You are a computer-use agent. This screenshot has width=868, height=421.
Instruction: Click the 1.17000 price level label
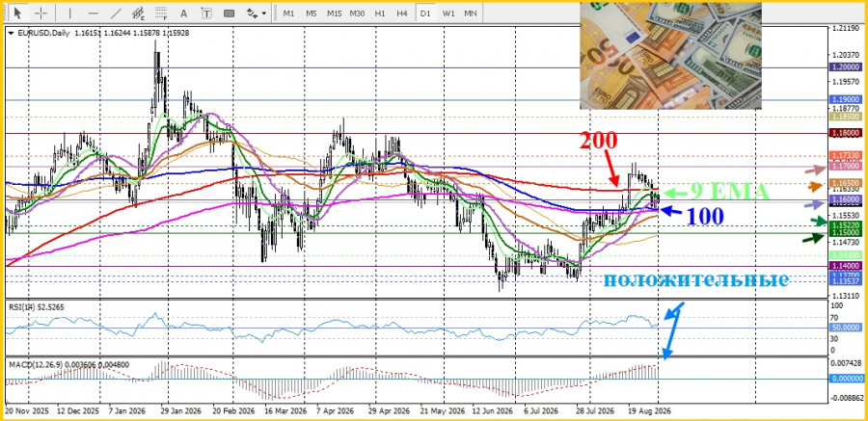click(844, 166)
